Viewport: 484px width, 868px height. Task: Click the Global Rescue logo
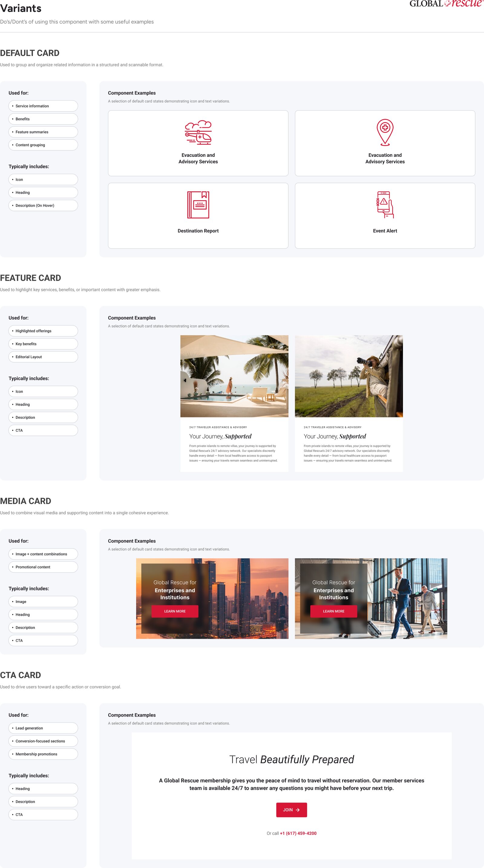[446, 4]
